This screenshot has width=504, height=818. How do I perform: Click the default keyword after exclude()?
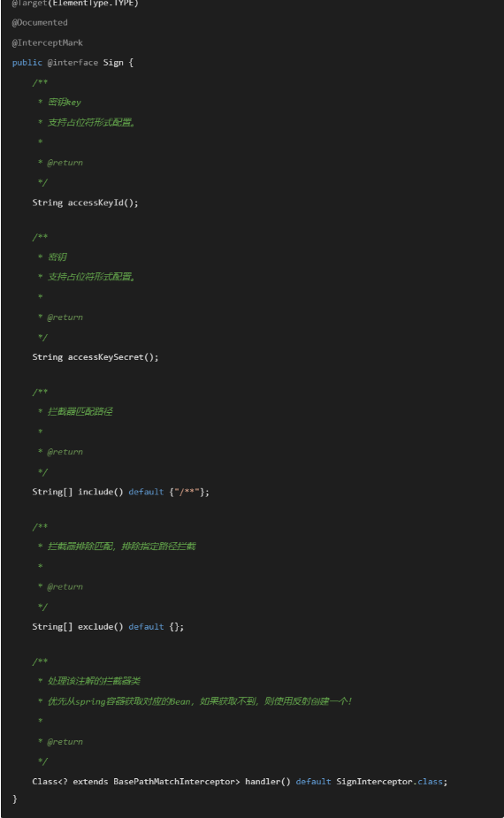(146, 626)
